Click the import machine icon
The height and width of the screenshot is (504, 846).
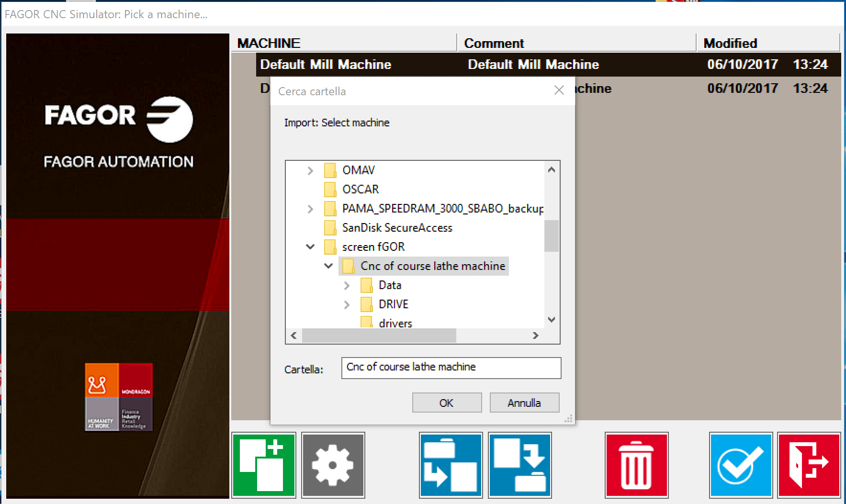[x=519, y=465]
